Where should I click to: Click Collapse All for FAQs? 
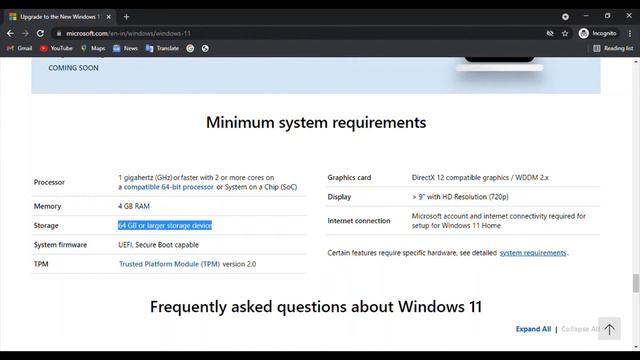[x=580, y=329]
